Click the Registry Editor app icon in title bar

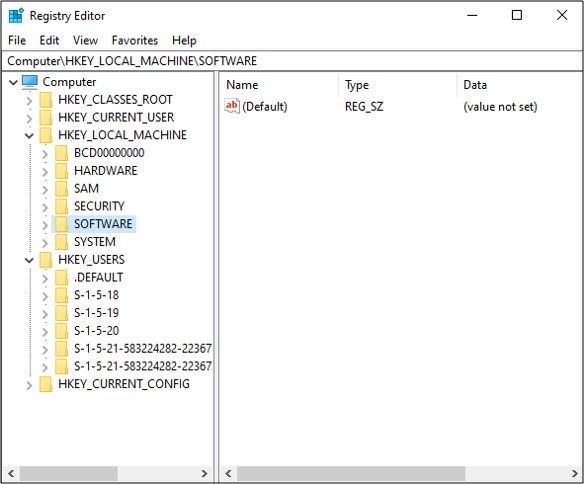pos(16,16)
